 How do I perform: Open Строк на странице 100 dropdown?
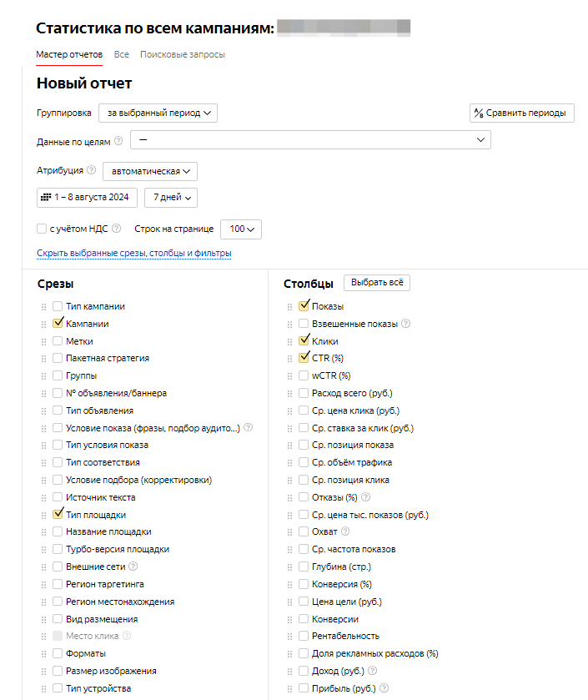[x=241, y=229]
